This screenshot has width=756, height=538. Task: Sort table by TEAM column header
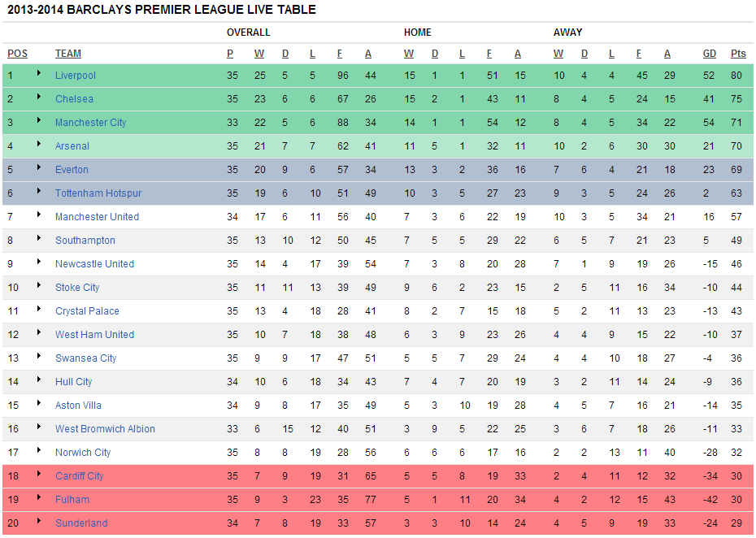(68, 54)
